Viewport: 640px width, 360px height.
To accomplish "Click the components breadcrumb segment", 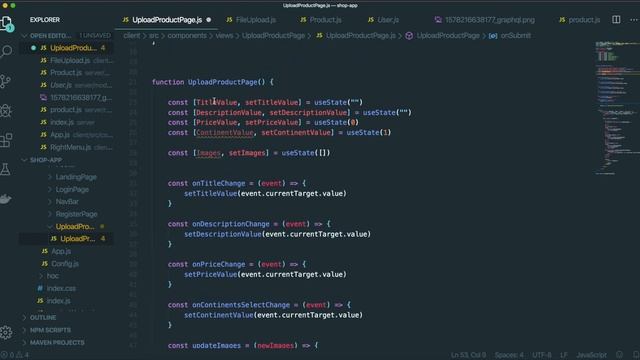I will [187, 36].
